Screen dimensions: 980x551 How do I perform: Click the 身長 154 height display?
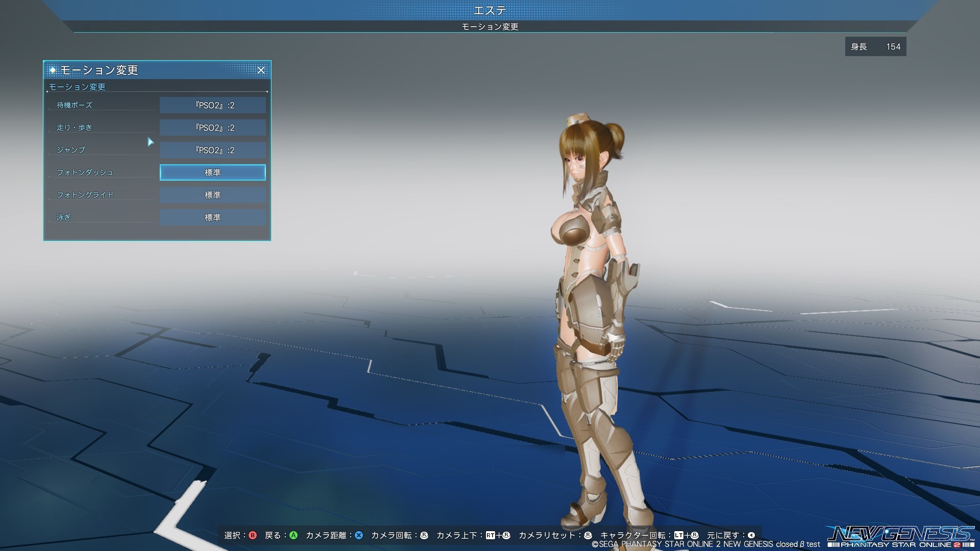tap(875, 46)
